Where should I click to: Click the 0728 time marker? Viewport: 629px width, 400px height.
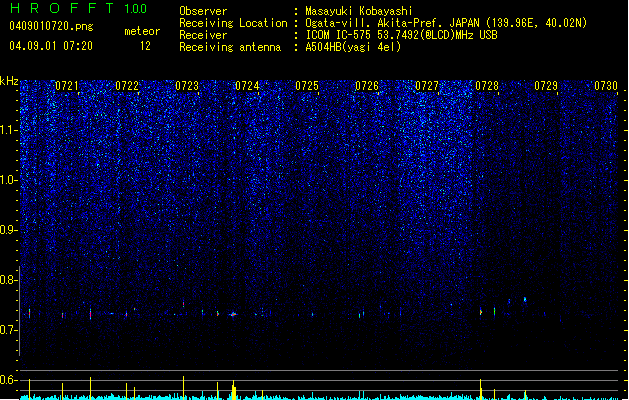pos(487,86)
